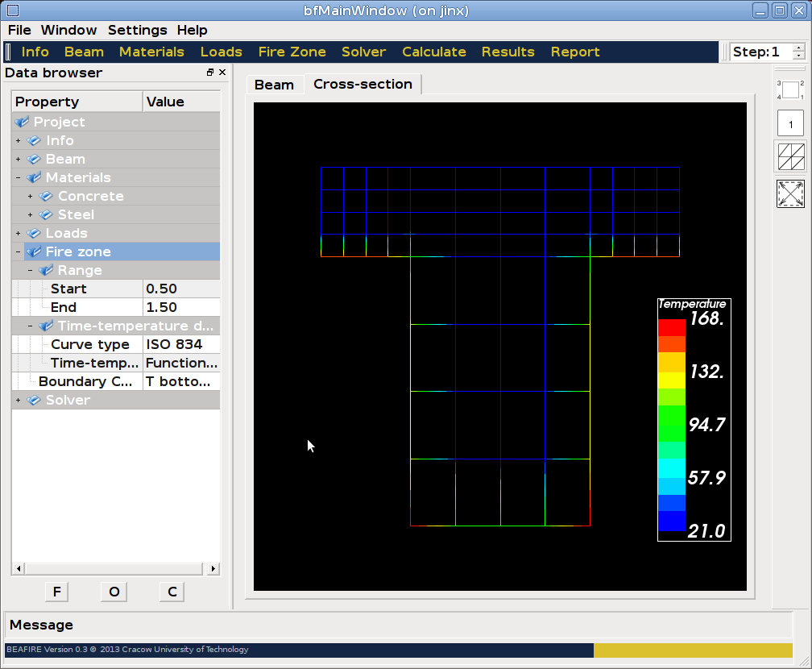Click the Project book icon in tree
812x669 pixels.
[22, 122]
